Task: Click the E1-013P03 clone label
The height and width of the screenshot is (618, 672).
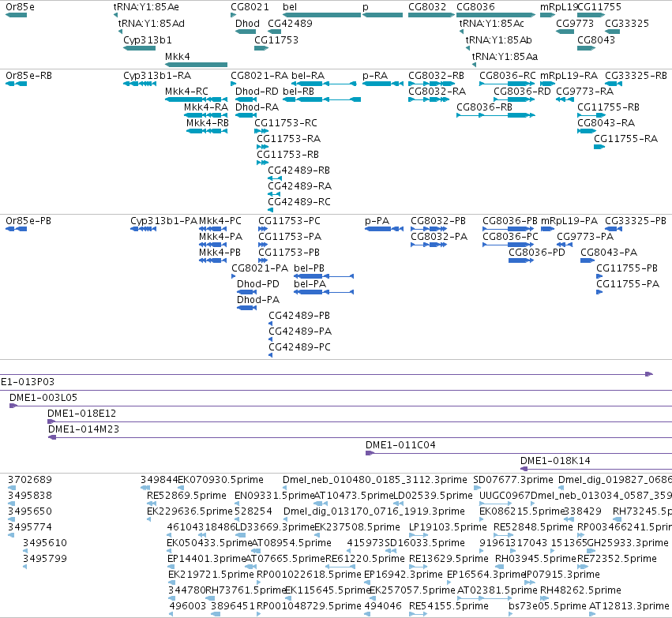Action: click(x=28, y=381)
